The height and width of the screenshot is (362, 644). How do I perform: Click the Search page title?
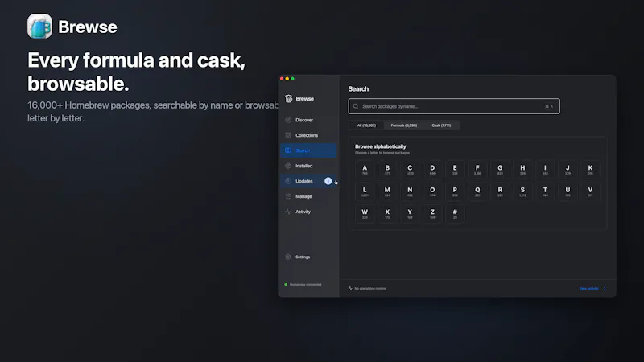click(358, 89)
